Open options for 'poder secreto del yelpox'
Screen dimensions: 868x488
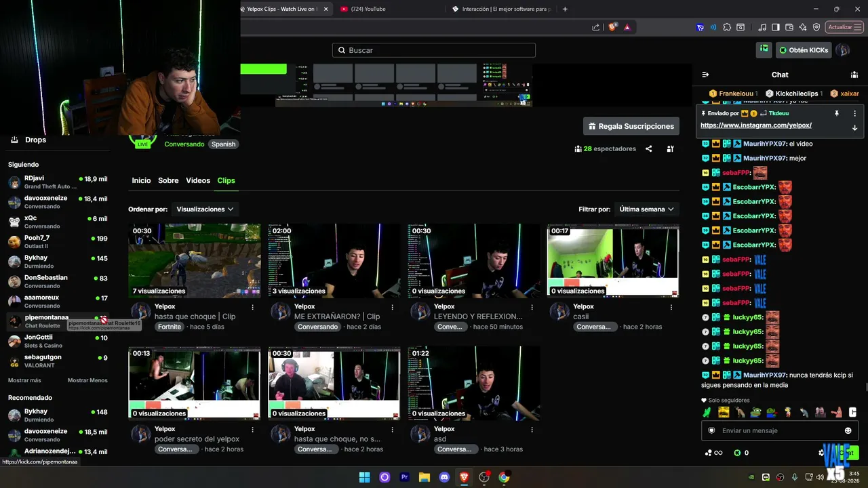pos(253,429)
